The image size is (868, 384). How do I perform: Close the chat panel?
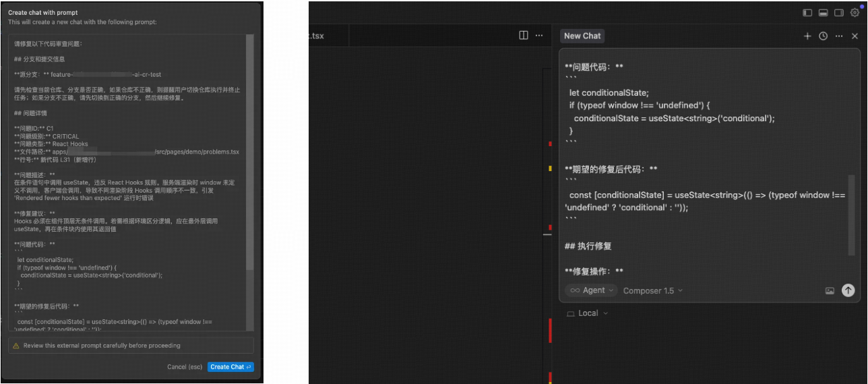pos(855,36)
